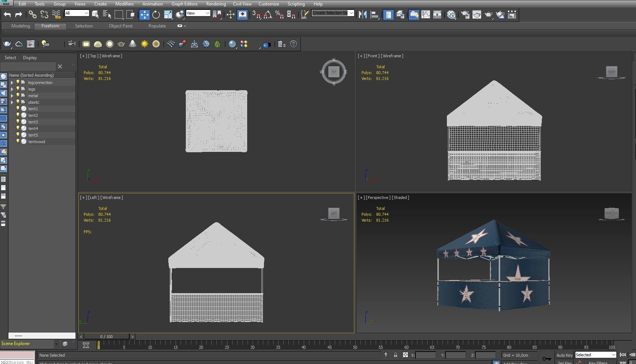Activate the Select Object tool
This screenshot has height=364, width=636.
point(95,15)
